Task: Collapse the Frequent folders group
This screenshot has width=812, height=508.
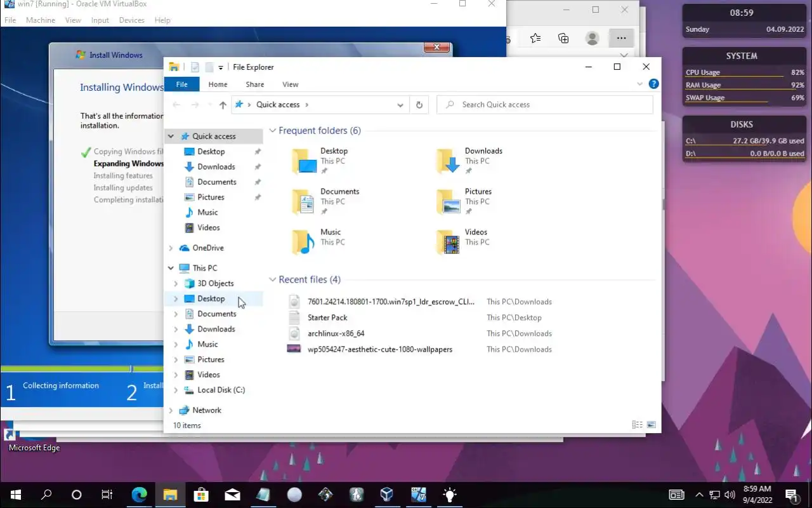Action: pyautogui.click(x=273, y=131)
